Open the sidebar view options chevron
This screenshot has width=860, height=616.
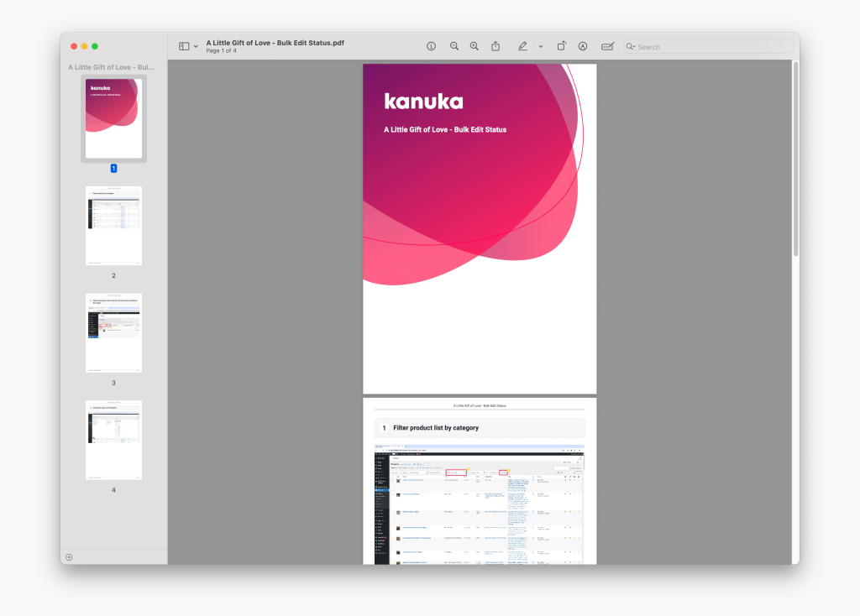click(196, 47)
